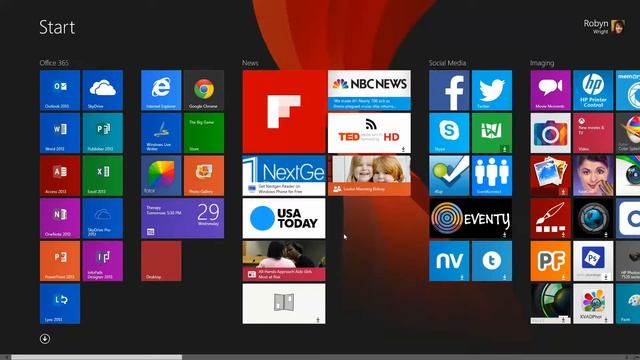Screen dimensions: 640x360
Task: Open the colorful camera app tile
Action: [x=551, y=133]
